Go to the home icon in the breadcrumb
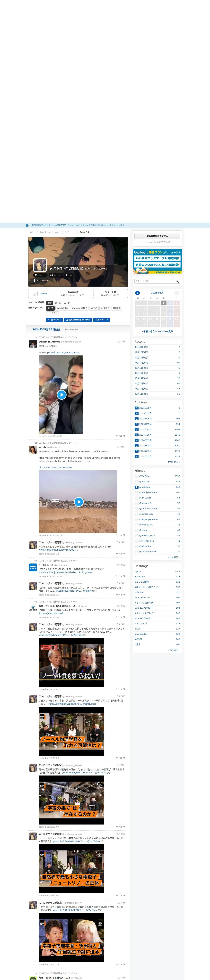The width and height of the screenshot is (210, 980). 31,232
